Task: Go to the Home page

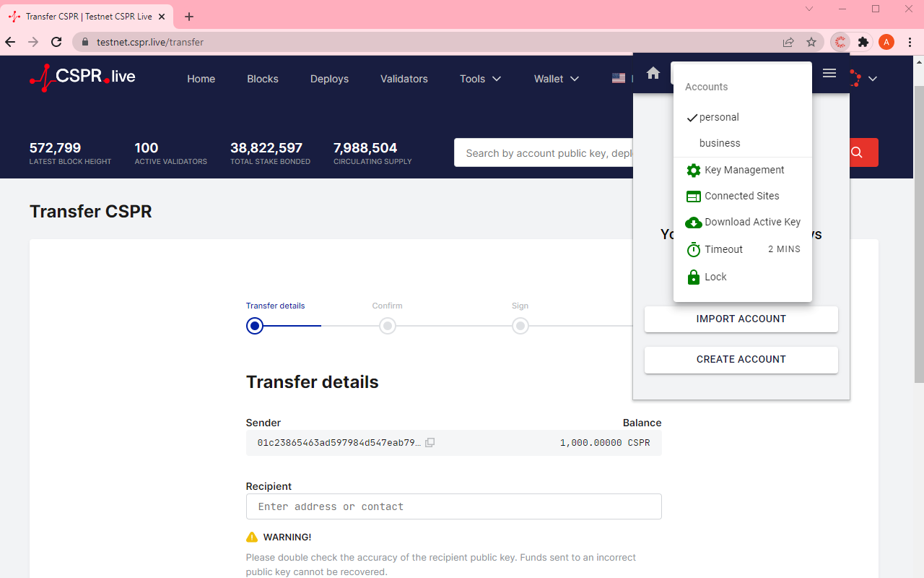Action: pyautogui.click(x=201, y=79)
